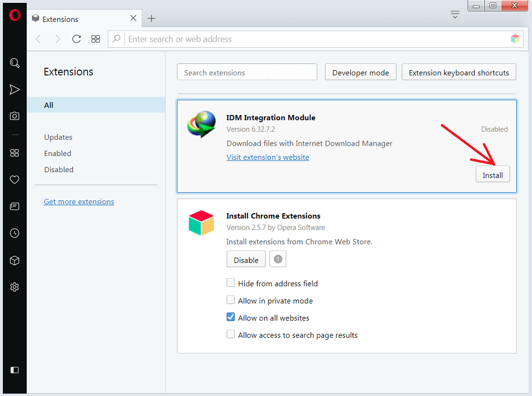Show the Updates category
The image size is (532, 396).
point(58,137)
